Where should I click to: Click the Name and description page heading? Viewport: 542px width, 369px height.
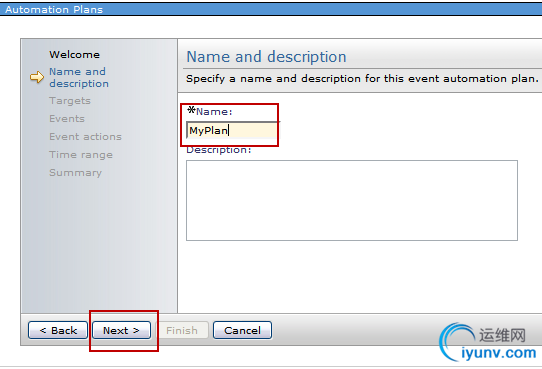[x=266, y=57]
